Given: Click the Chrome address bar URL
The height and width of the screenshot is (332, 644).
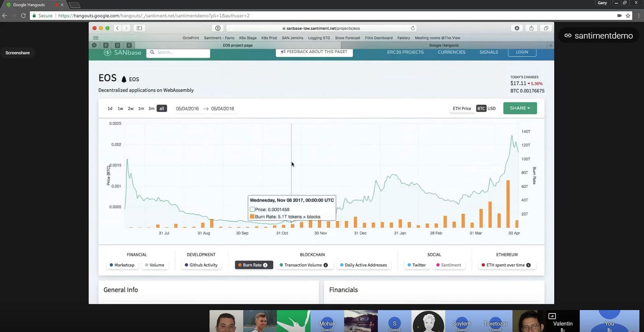Looking at the screenshot, I should (154, 16).
